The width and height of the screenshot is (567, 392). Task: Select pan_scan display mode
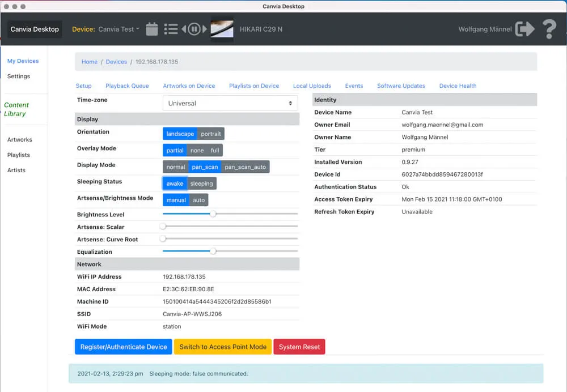[205, 167]
